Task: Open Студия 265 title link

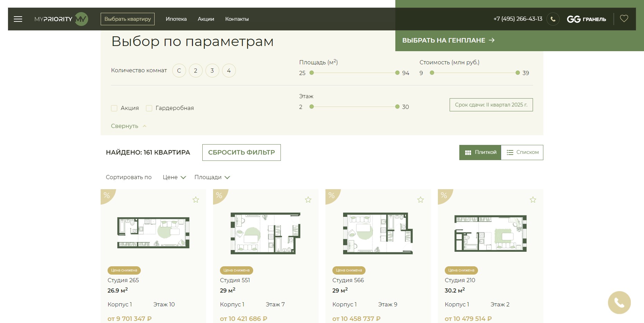Action: (123, 280)
